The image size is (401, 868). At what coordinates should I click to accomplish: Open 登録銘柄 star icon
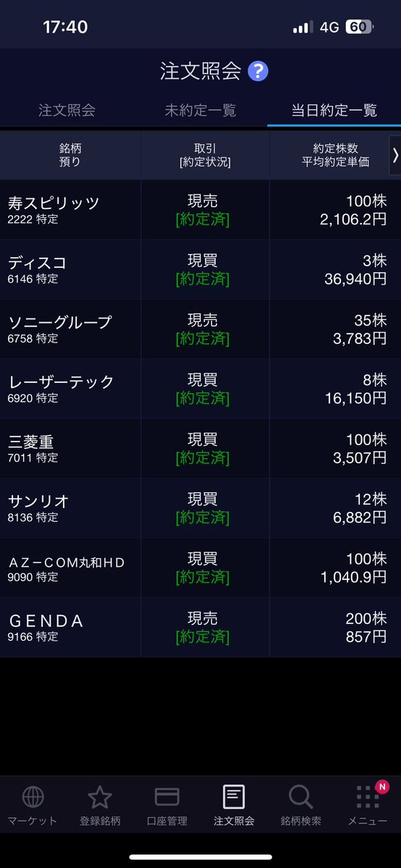coord(100,797)
